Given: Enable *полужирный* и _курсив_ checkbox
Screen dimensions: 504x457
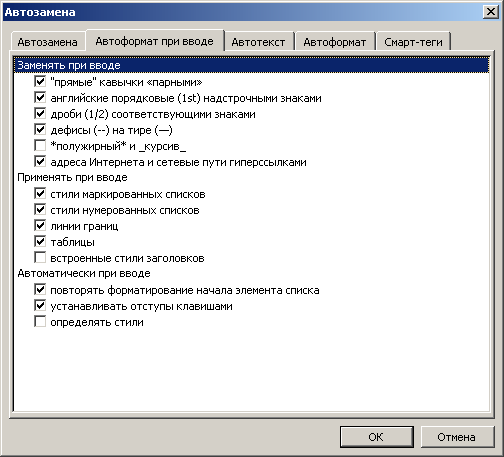Looking at the screenshot, I should point(40,145).
